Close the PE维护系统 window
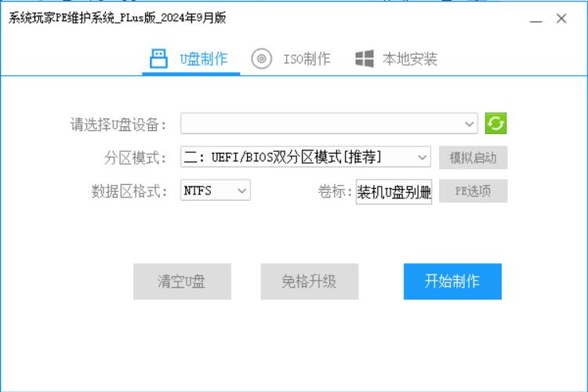The image size is (588, 392). pos(561,19)
